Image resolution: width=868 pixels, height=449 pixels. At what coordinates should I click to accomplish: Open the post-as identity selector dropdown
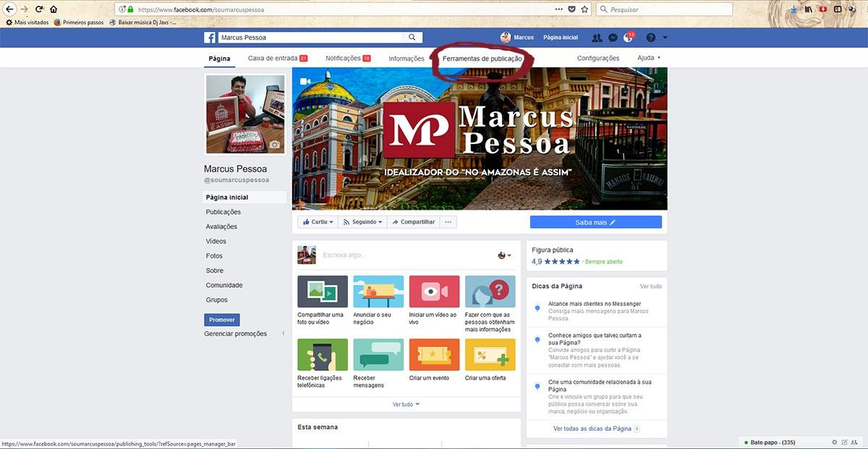coord(504,255)
